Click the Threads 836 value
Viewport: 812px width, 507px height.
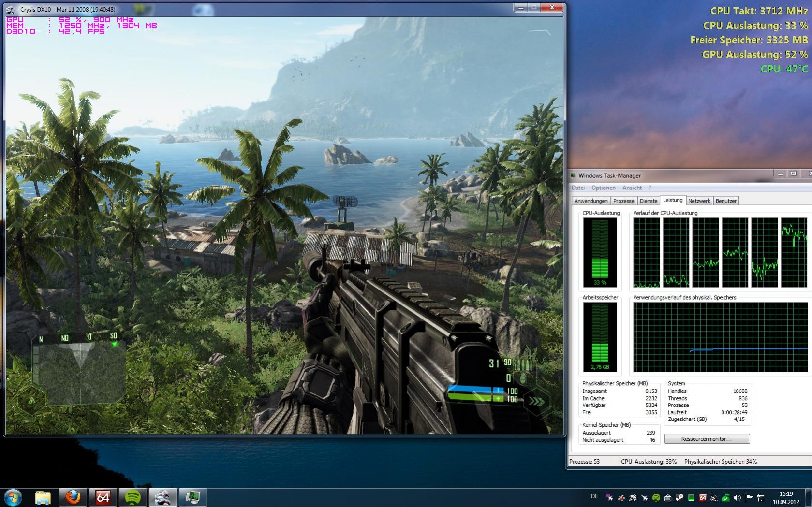tap(743, 398)
